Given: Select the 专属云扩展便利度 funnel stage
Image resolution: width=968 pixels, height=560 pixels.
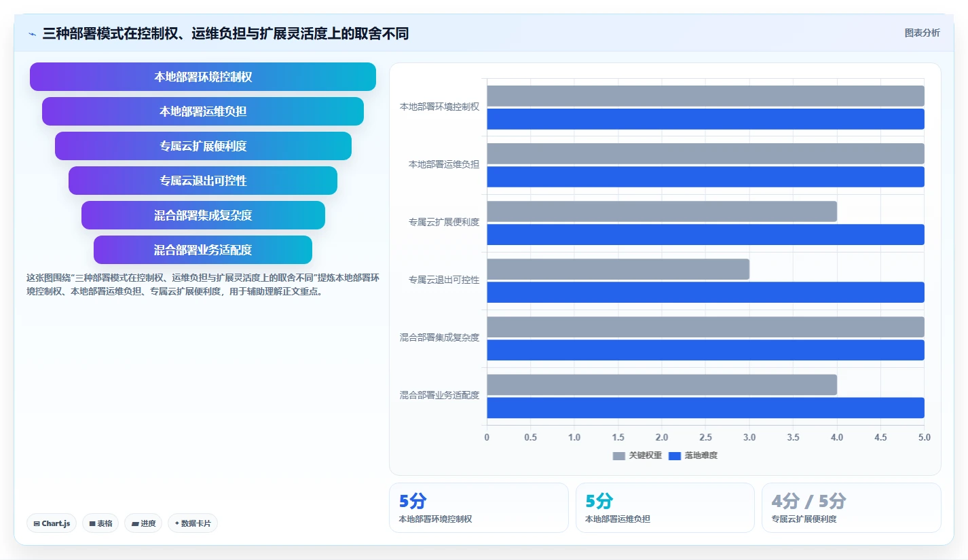Looking at the screenshot, I should point(203,146).
